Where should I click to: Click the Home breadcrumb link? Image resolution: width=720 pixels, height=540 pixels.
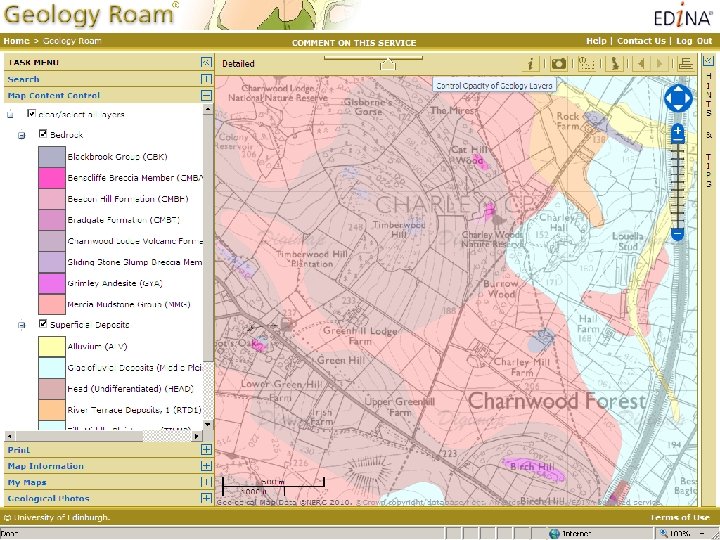click(17, 41)
